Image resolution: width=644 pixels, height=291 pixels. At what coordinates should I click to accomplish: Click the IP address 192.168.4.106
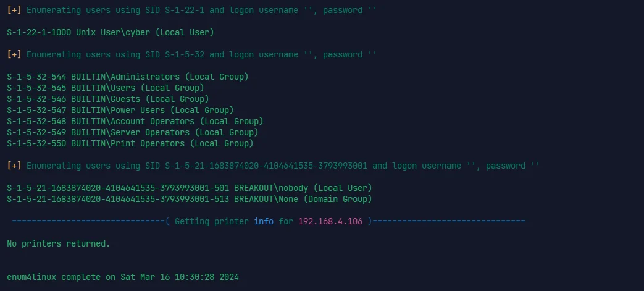click(x=330, y=221)
